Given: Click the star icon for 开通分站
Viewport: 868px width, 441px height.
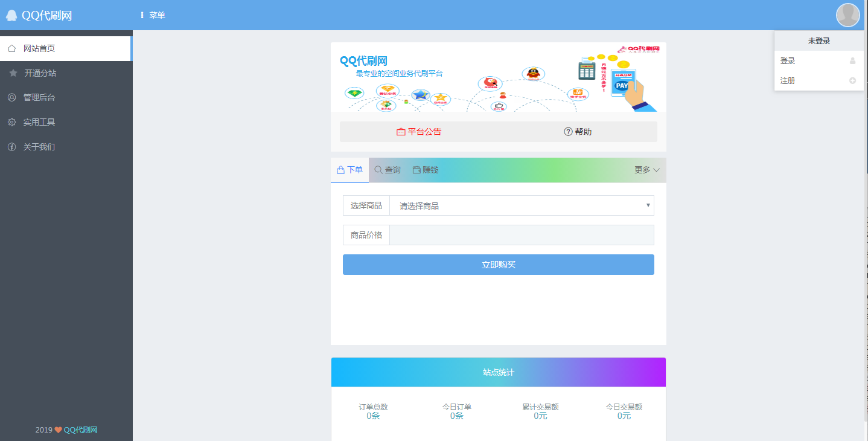Looking at the screenshot, I should (13, 73).
